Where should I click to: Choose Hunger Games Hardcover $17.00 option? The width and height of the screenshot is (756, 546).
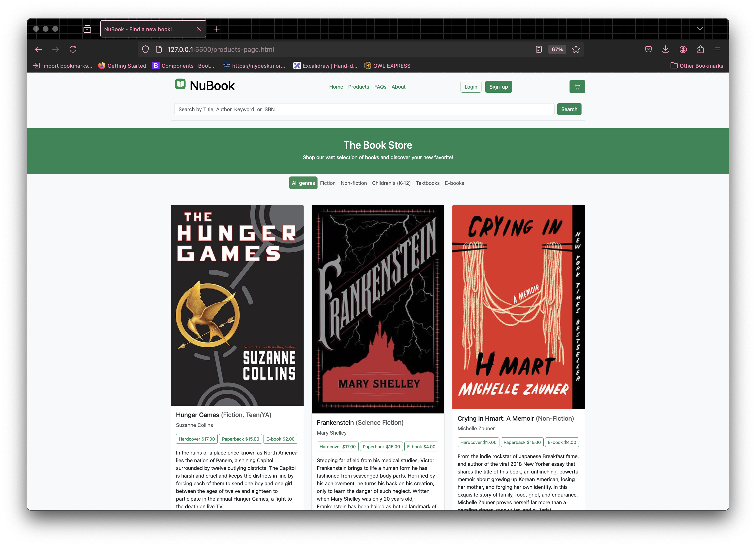click(x=197, y=439)
